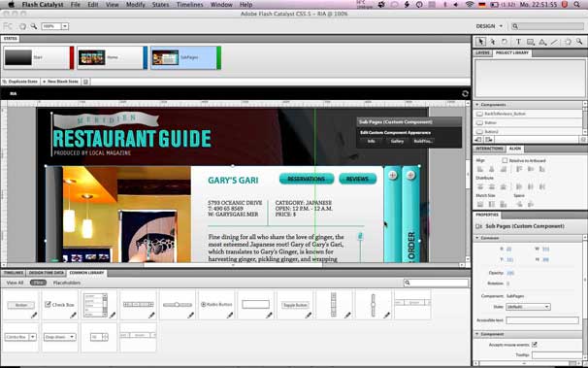Click the Duplicate State button
The height and width of the screenshot is (368, 588).
pos(19,82)
